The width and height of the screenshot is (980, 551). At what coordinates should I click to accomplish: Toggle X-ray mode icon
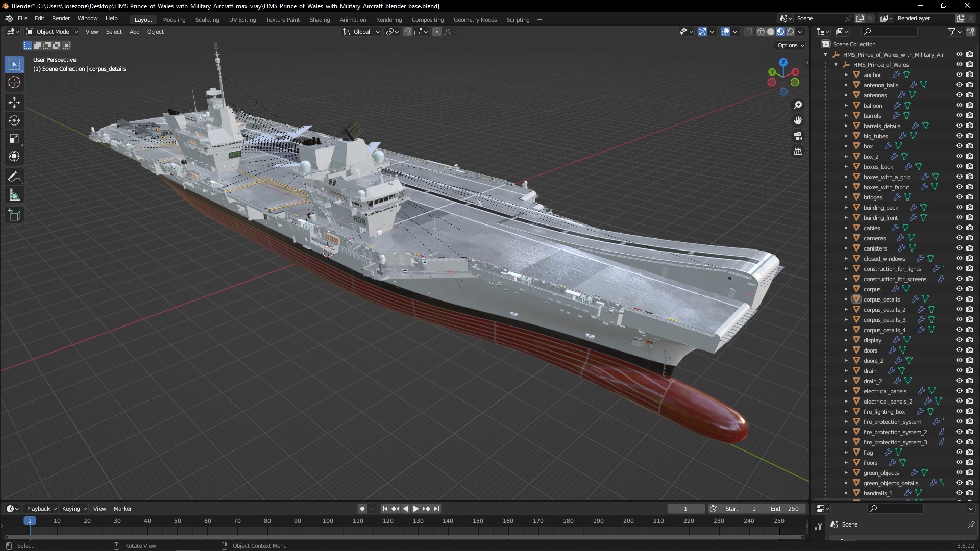748,32
